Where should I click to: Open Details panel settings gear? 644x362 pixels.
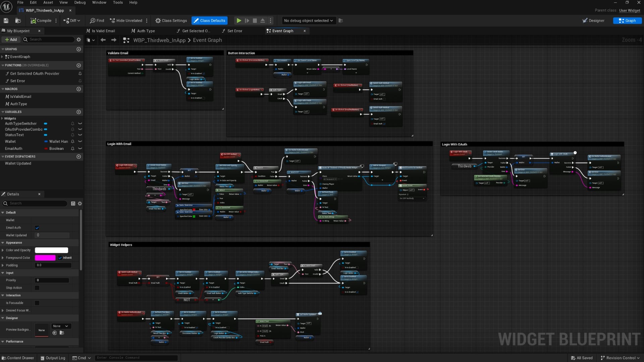(x=80, y=203)
